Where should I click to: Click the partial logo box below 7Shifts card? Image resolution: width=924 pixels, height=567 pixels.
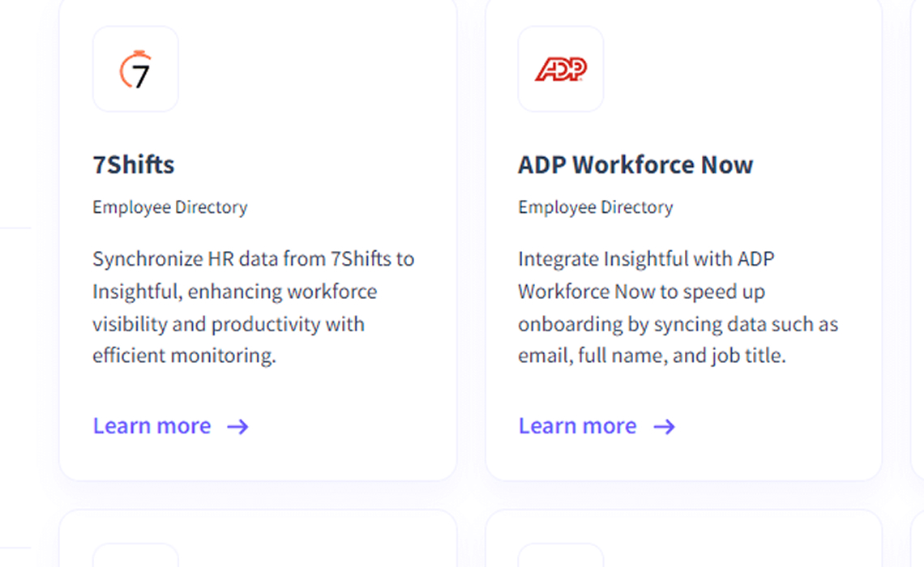(135, 556)
